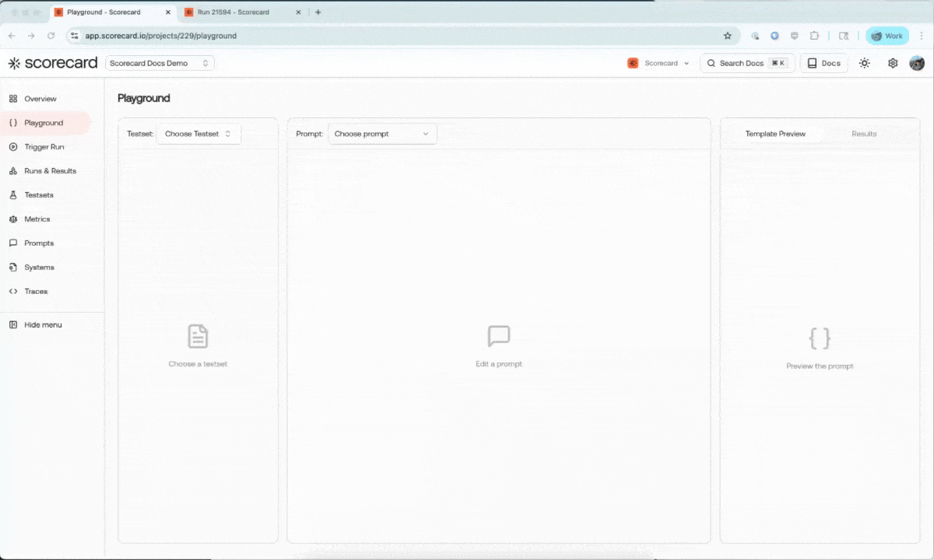Click the Playground page heading
The height and width of the screenshot is (560, 934).
[144, 98]
